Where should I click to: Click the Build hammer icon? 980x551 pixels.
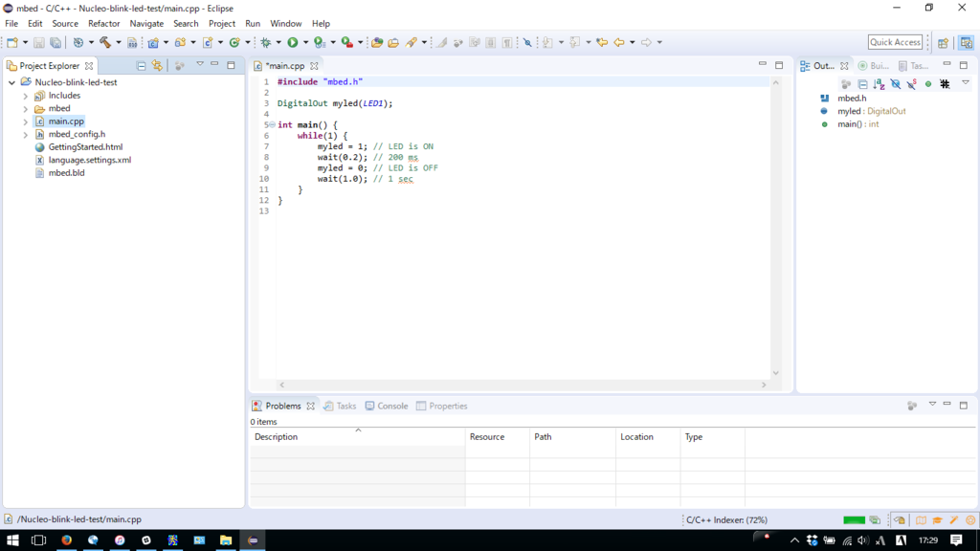(x=105, y=42)
